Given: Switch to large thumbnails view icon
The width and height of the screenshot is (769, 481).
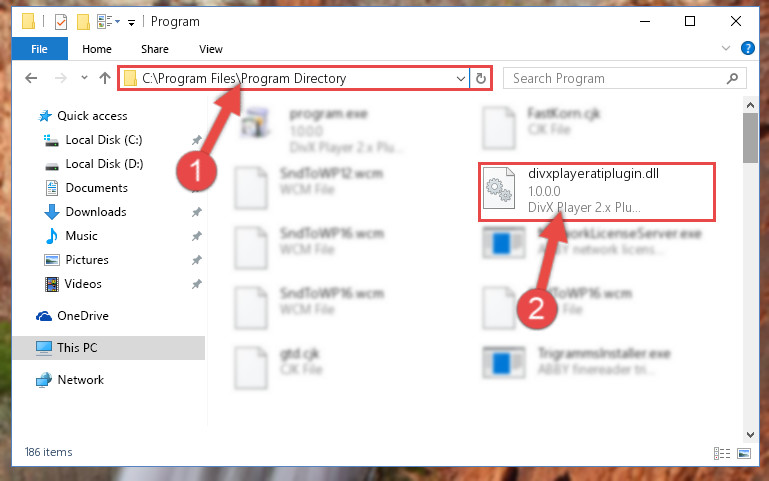Looking at the screenshot, I should pyautogui.click(x=743, y=453).
